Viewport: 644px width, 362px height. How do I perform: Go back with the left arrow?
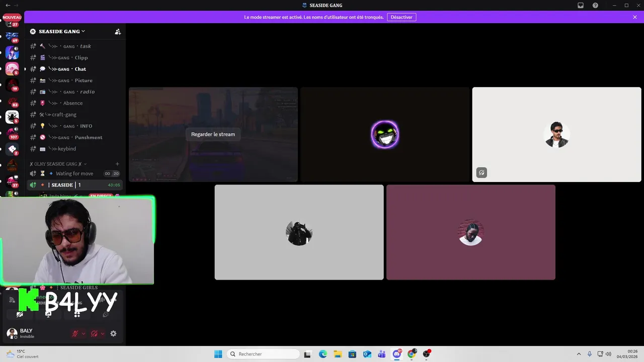point(8,5)
